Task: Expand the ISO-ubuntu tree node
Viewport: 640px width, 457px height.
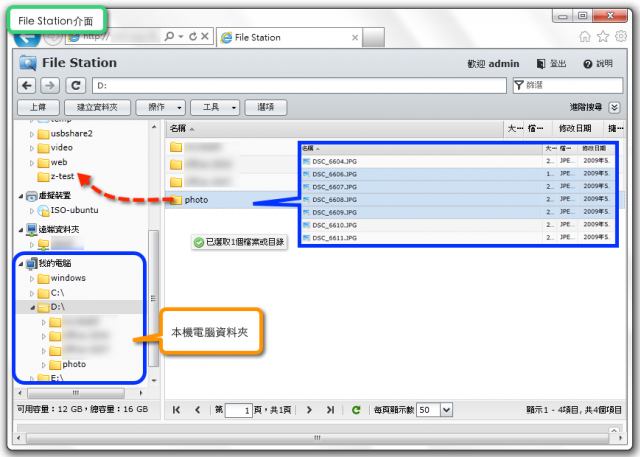Action: click(x=32, y=211)
